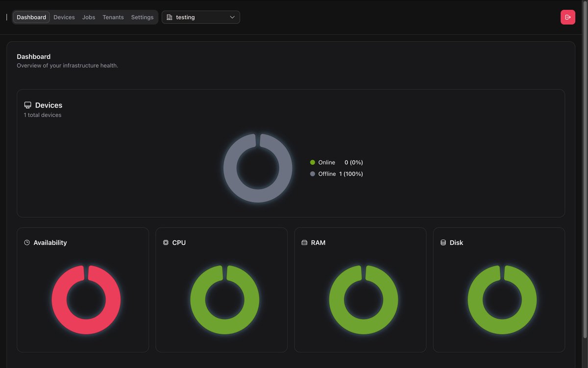Screen dimensions: 588x368
Task: Switch to the Tenants tab
Action: (113, 17)
